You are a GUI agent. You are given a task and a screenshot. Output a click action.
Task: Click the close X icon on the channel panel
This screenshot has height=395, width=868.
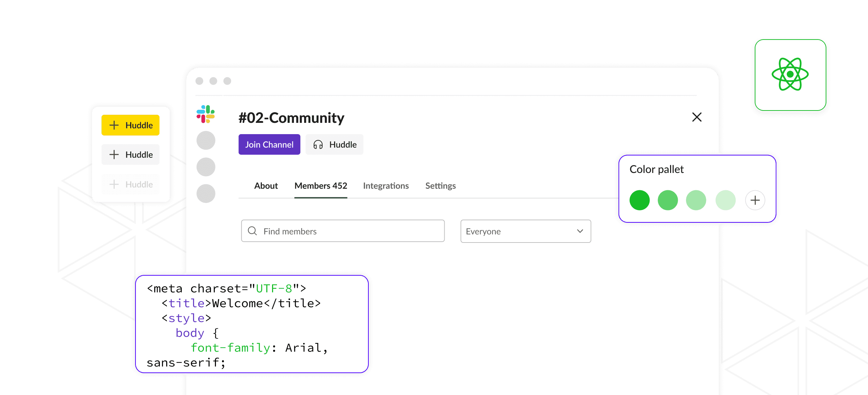click(697, 117)
